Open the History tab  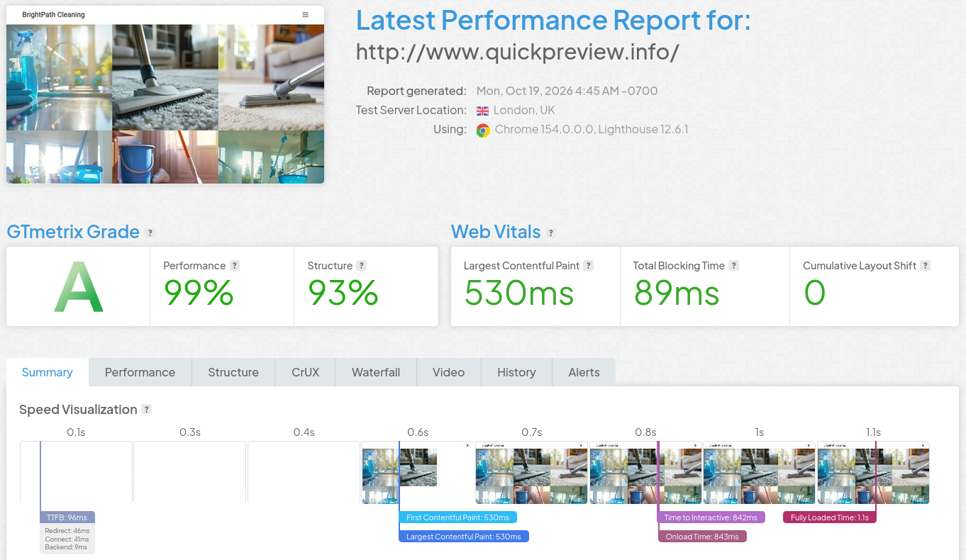(516, 372)
